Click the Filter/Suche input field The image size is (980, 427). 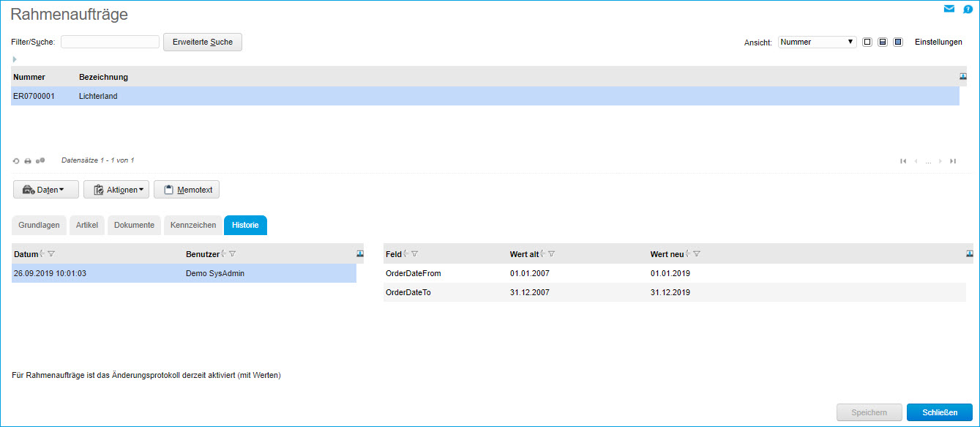[x=110, y=42]
